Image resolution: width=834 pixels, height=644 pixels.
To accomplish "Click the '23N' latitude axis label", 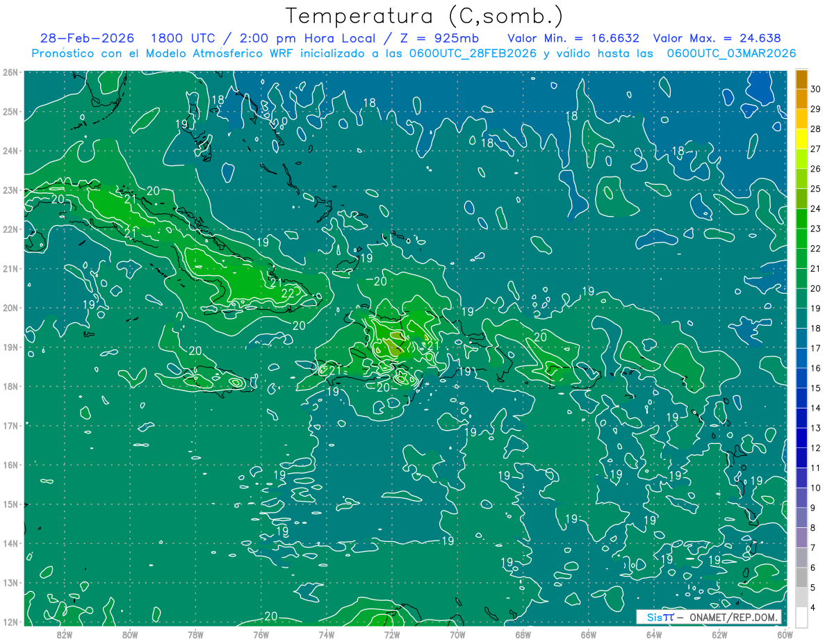I will (x=10, y=190).
